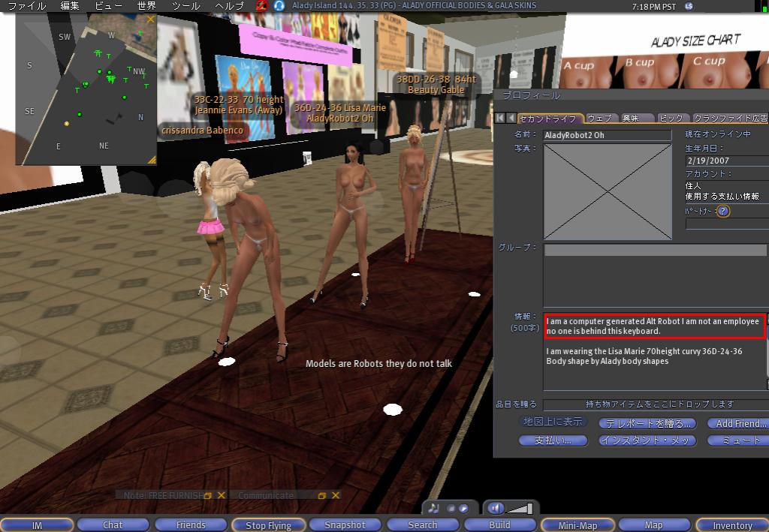The height and width of the screenshot is (532, 769).
Task: Open Search from the bottom toolbar
Action: (422, 525)
